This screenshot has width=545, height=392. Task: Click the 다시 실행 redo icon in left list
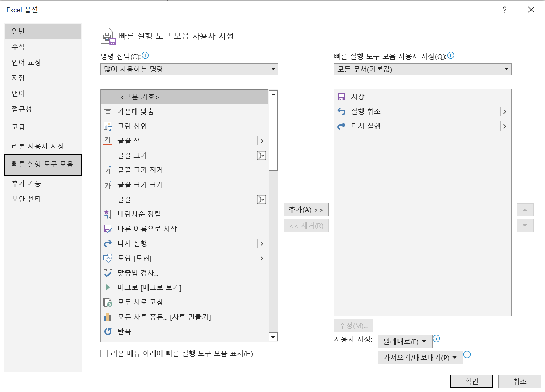pos(108,243)
